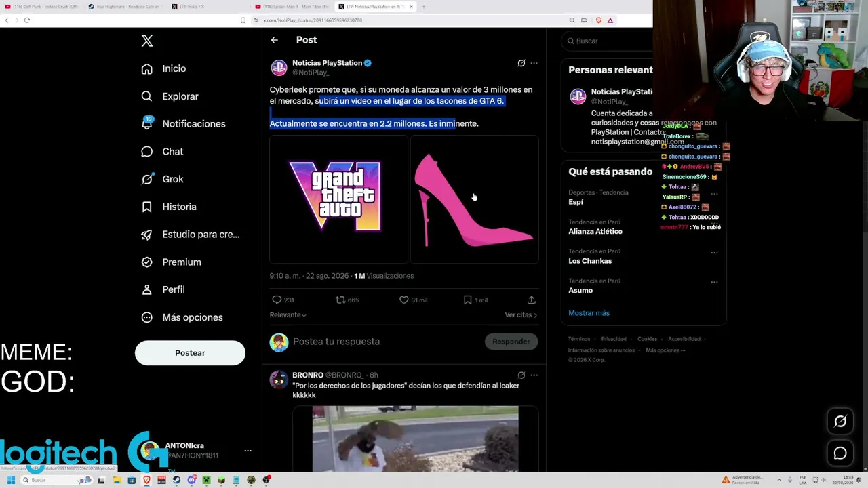
Task: Open more options on BRONRO's reply
Action: [x=534, y=375]
